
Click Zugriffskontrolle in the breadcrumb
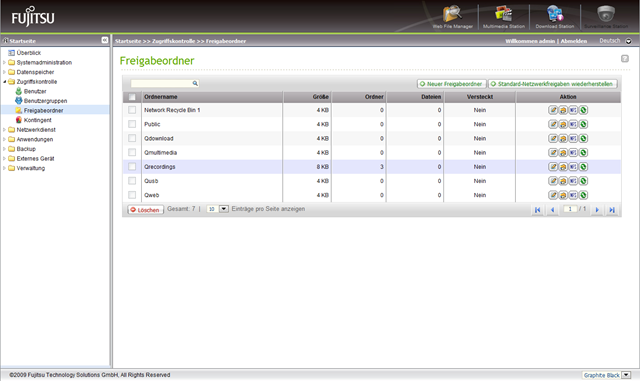tap(173, 41)
